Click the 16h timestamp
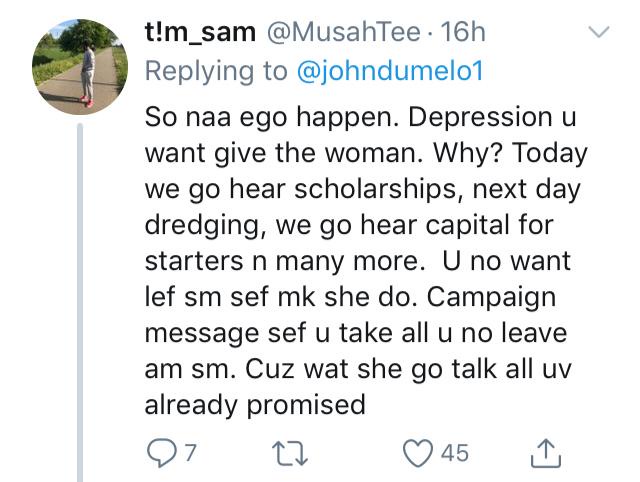The image size is (640, 482). coord(463,32)
